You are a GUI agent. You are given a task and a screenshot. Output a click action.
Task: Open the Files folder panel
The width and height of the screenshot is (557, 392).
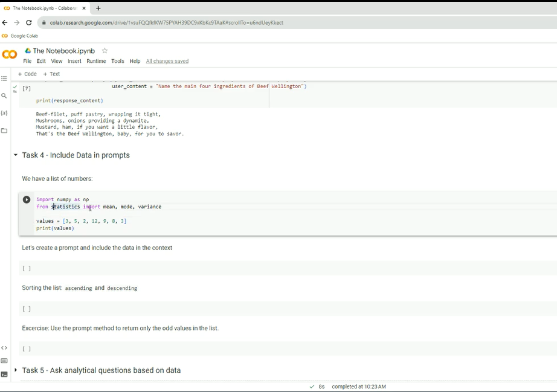click(4, 130)
